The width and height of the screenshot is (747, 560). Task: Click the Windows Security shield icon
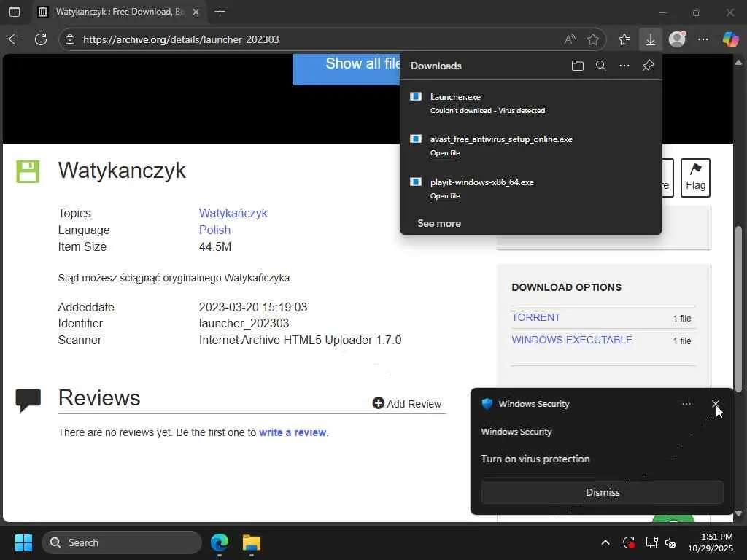487,404
